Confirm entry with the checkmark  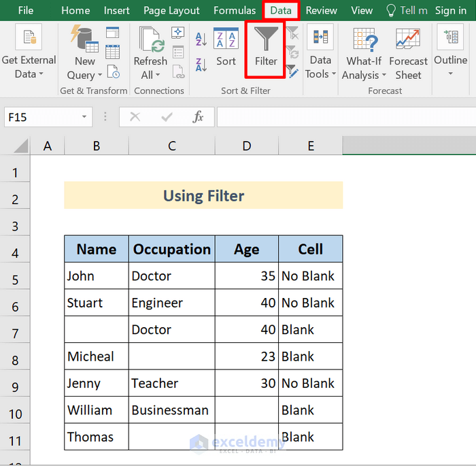pos(167,117)
